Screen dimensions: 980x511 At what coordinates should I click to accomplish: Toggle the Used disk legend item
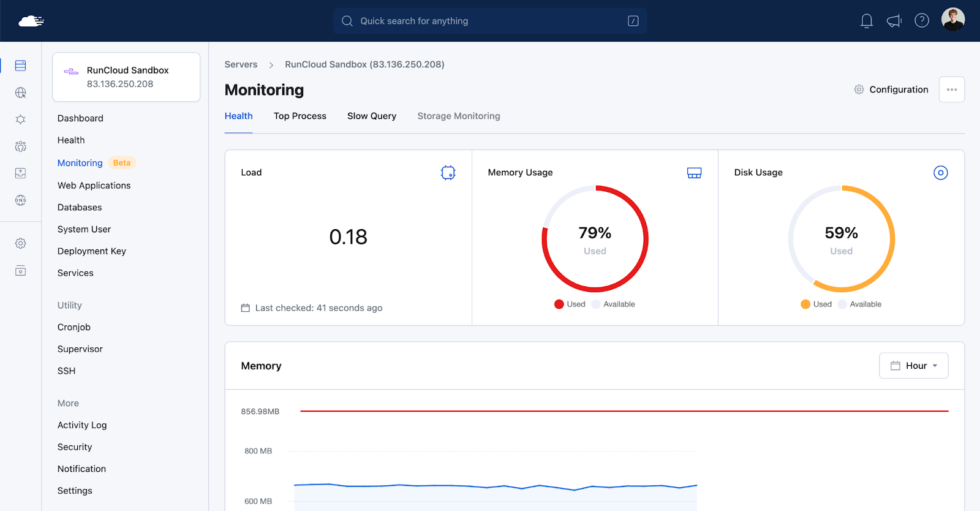(816, 305)
